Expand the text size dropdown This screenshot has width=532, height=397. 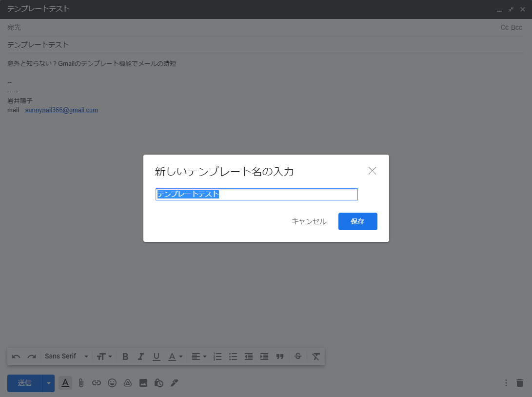[104, 357]
